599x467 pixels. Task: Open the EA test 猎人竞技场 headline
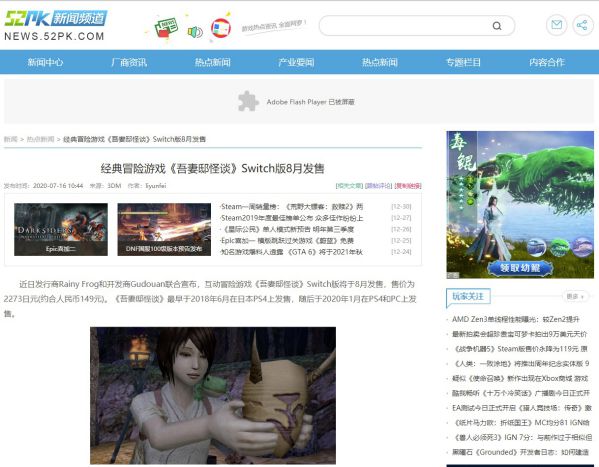[x=521, y=408]
